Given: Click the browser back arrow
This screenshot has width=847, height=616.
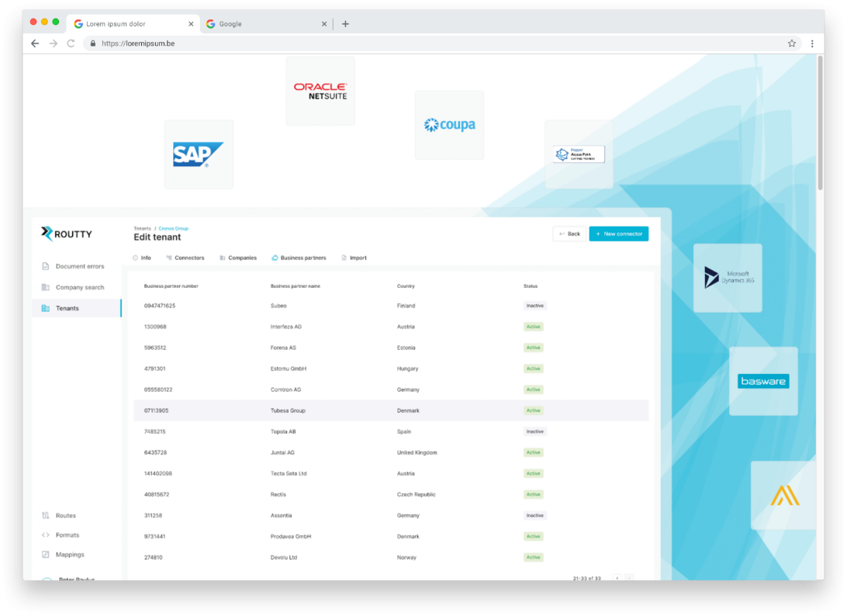Looking at the screenshot, I should point(35,43).
